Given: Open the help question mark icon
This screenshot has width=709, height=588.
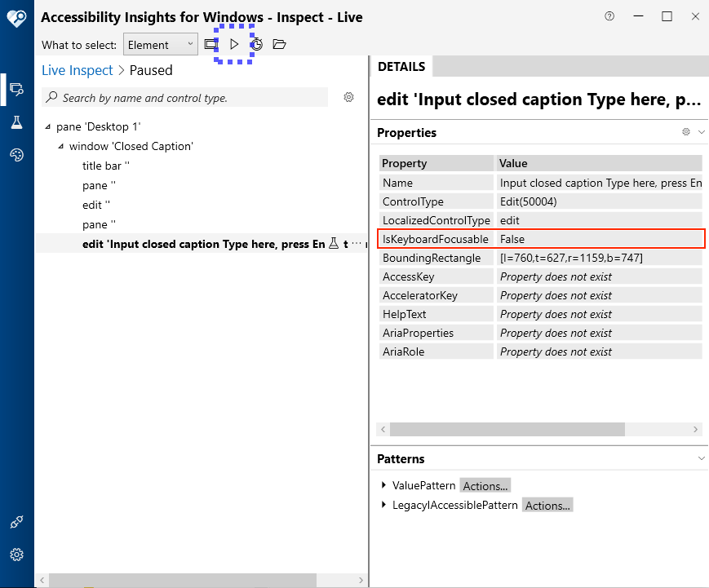Looking at the screenshot, I should 609,16.
